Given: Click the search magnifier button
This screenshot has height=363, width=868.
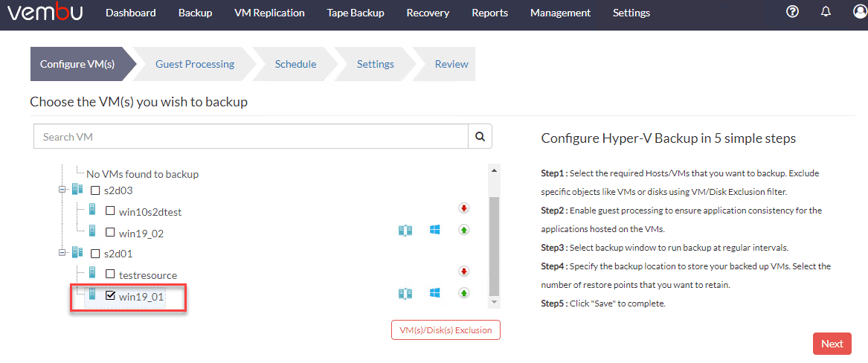Looking at the screenshot, I should point(480,137).
